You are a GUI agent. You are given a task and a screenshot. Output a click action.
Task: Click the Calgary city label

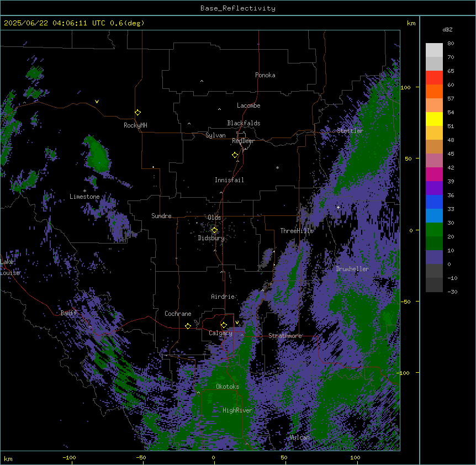click(x=220, y=333)
